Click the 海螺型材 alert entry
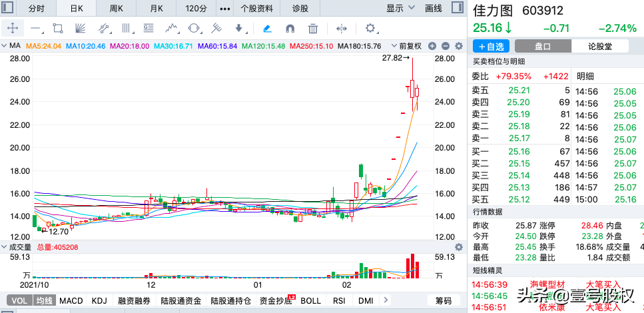The width and height of the screenshot is (644, 313). 547,284
